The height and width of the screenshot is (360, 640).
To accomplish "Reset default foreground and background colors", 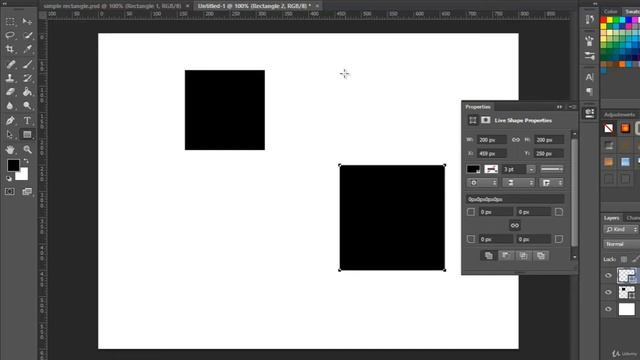I will [9, 178].
